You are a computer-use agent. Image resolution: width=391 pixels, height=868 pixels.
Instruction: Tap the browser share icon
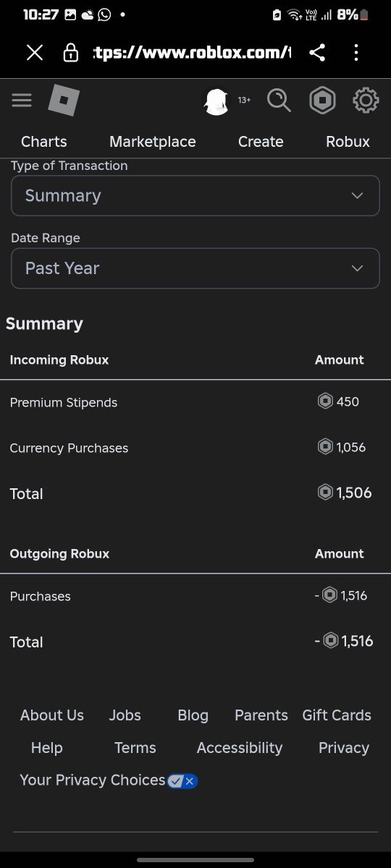click(x=316, y=52)
